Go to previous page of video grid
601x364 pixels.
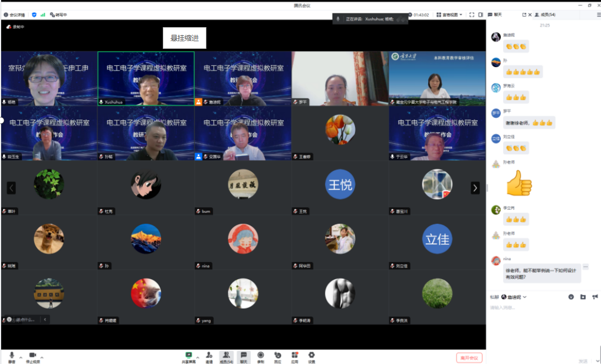click(11, 188)
